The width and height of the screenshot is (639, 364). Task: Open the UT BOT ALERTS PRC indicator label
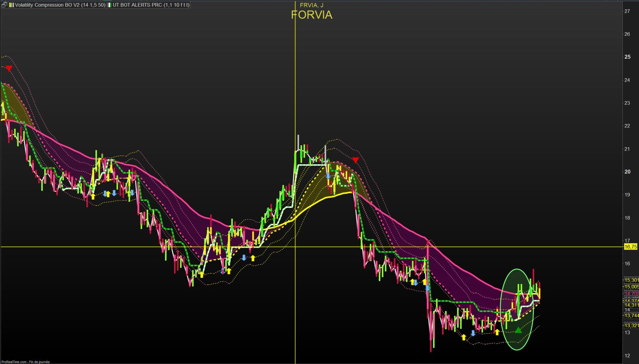click(x=151, y=5)
